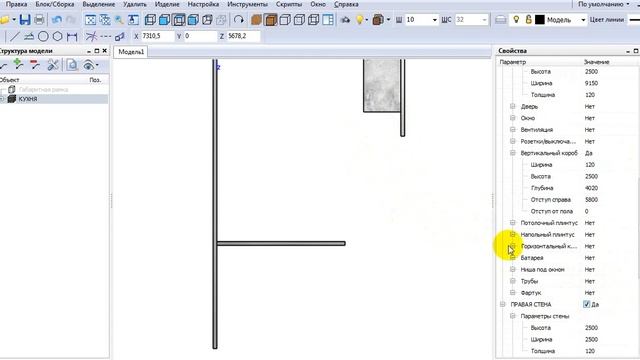Click the Параметр column header
This screenshot has height=360, width=640.
tap(513, 62)
